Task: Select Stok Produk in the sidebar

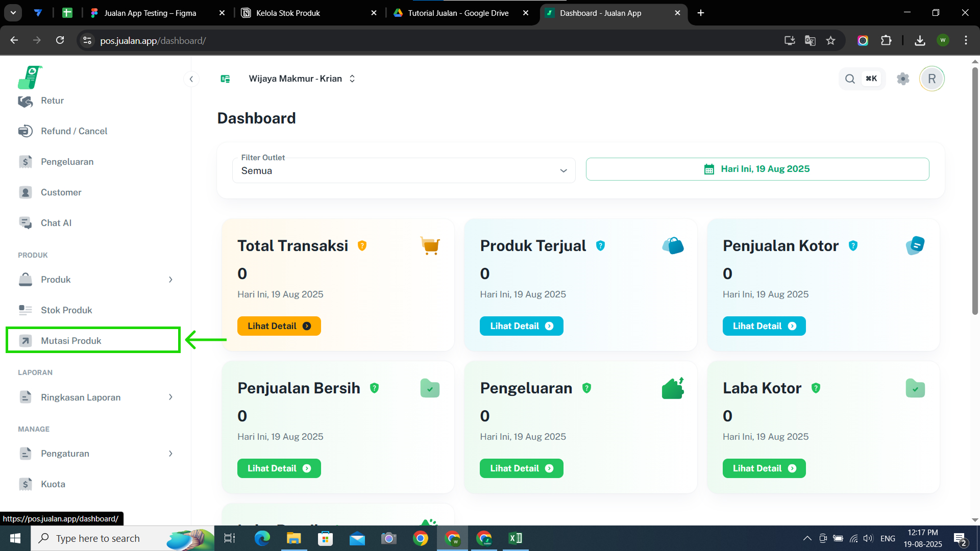Action: click(x=66, y=310)
